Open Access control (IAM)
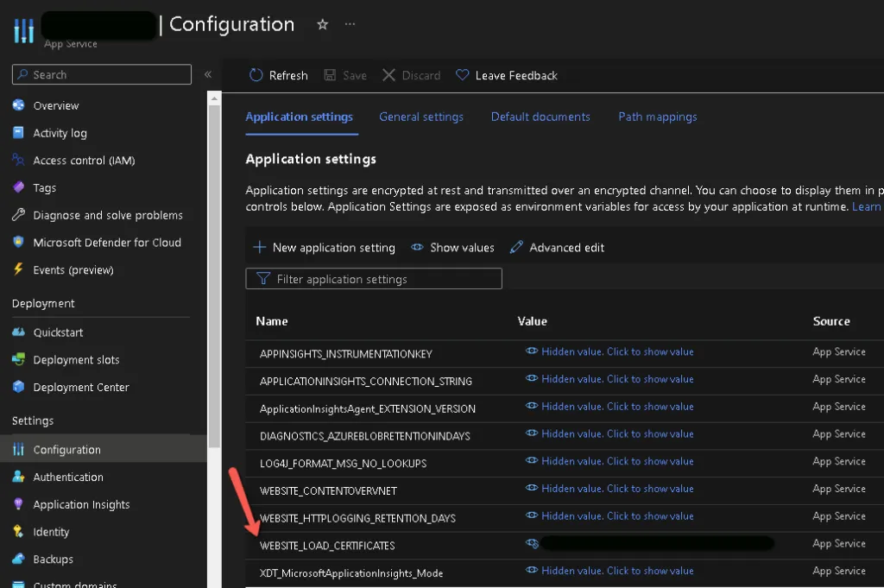The width and height of the screenshot is (884, 588). (x=84, y=160)
